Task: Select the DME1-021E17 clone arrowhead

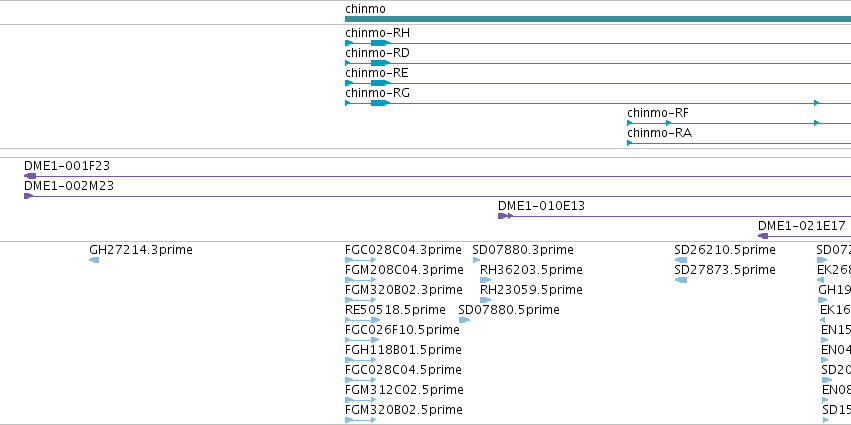Action: pyautogui.click(x=763, y=236)
